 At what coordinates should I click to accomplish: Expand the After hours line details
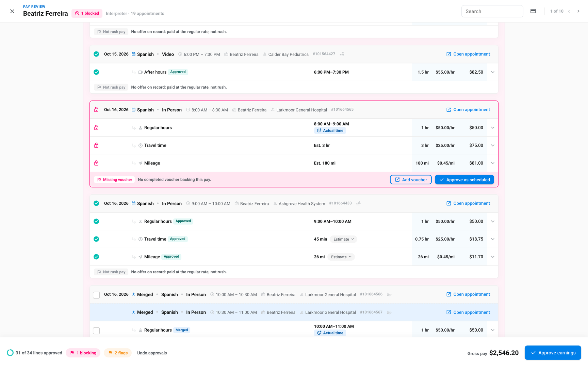point(492,72)
